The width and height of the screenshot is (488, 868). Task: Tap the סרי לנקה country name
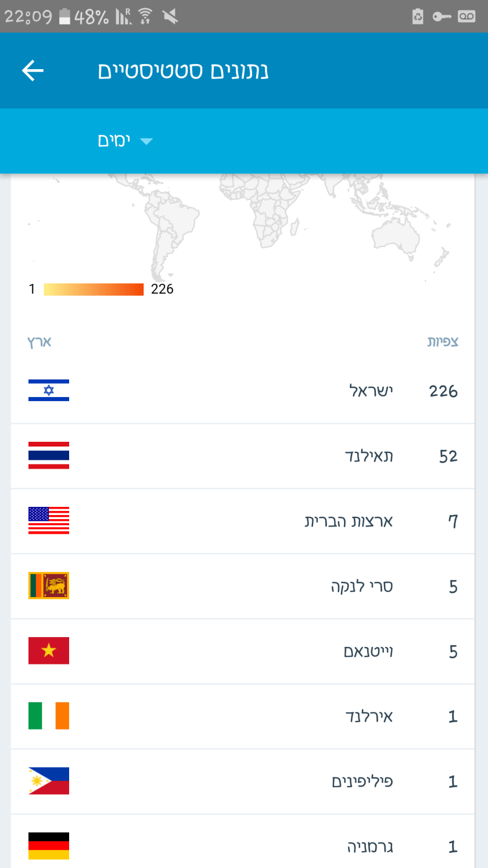click(x=361, y=586)
